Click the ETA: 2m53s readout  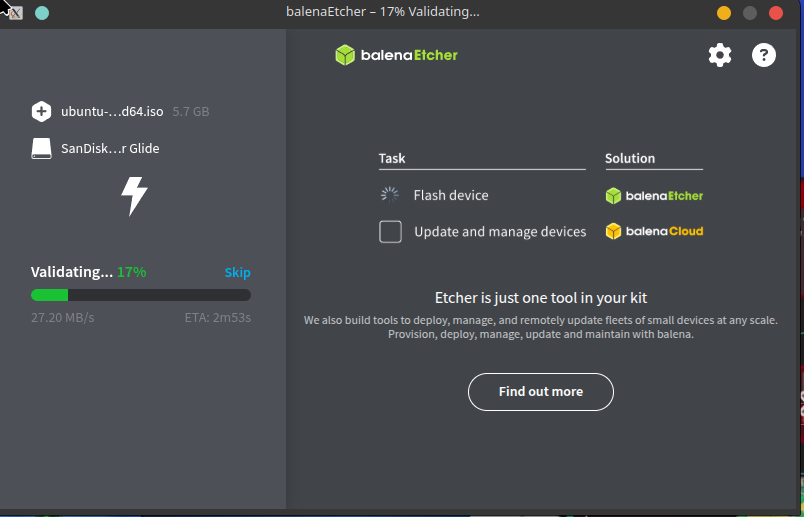[x=218, y=317]
